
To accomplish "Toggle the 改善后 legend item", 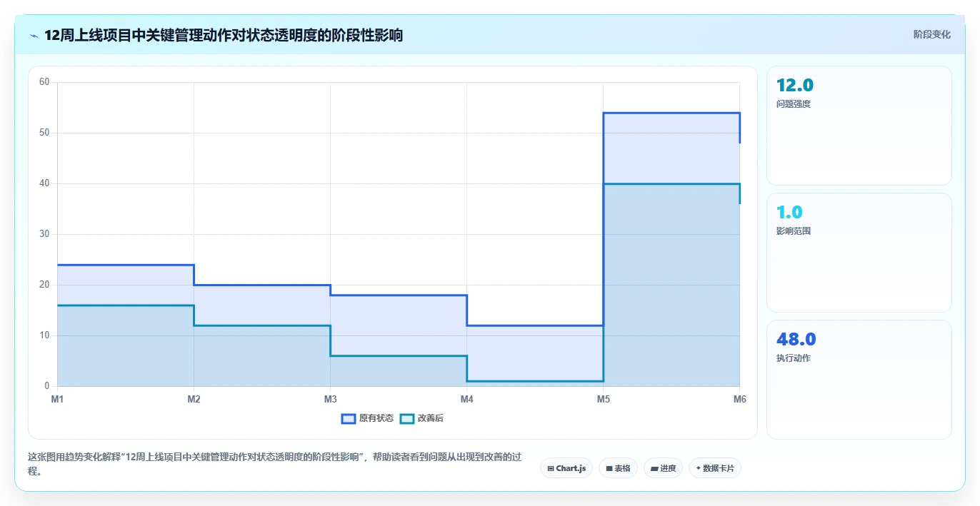I will pos(421,418).
